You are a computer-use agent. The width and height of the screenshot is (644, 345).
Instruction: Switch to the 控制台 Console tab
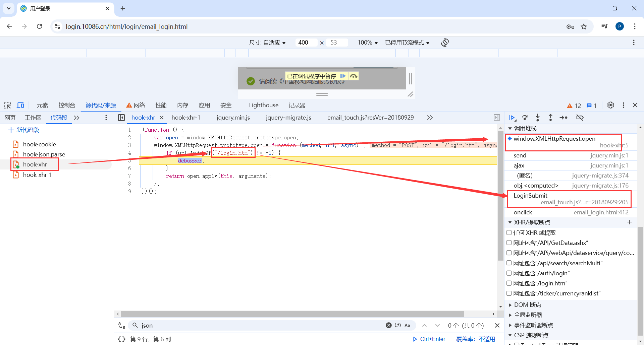click(67, 105)
